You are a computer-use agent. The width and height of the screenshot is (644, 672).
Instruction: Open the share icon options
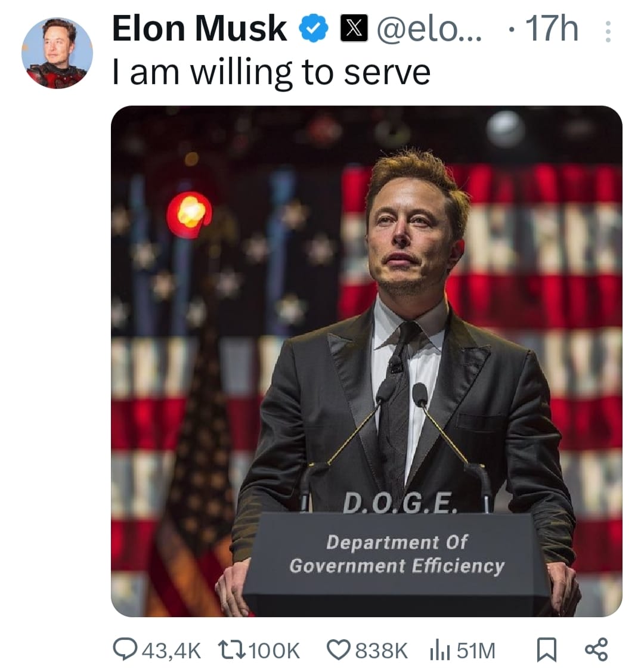[596, 649]
